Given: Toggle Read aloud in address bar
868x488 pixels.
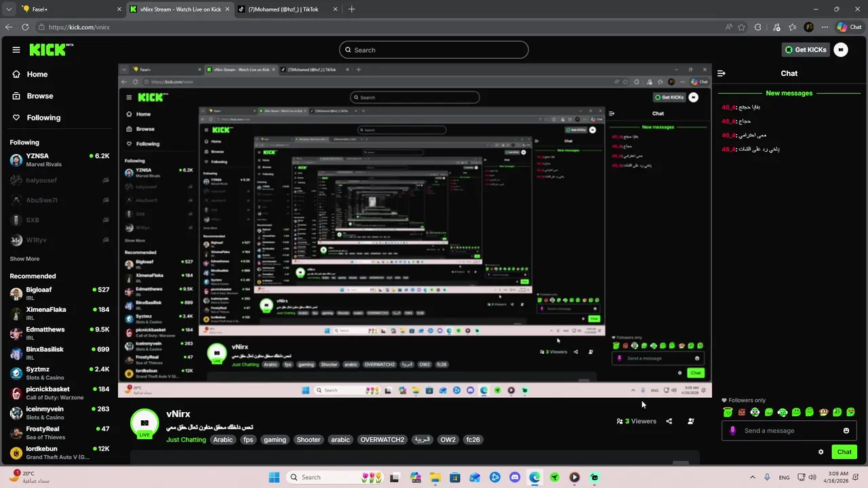Looking at the screenshot, I should pyautogui.click(x=728, y=27).
